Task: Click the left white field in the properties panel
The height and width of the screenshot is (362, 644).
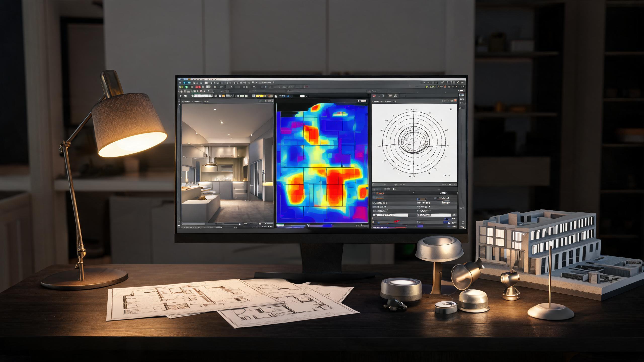Action: click(390, 215)
